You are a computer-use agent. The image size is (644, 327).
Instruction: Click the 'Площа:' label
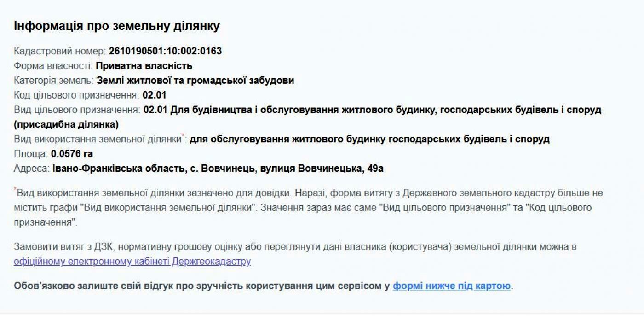click(31, 154)
